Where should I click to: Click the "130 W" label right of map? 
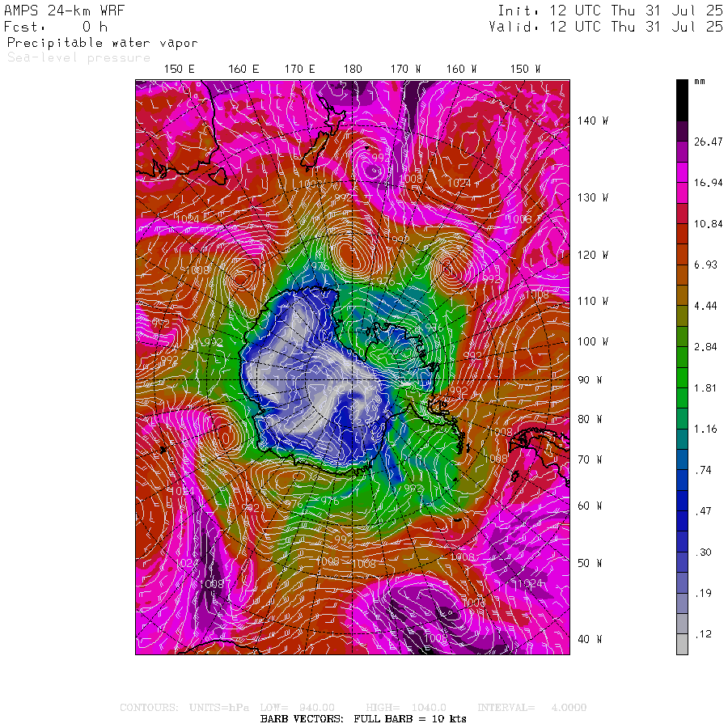593,198
